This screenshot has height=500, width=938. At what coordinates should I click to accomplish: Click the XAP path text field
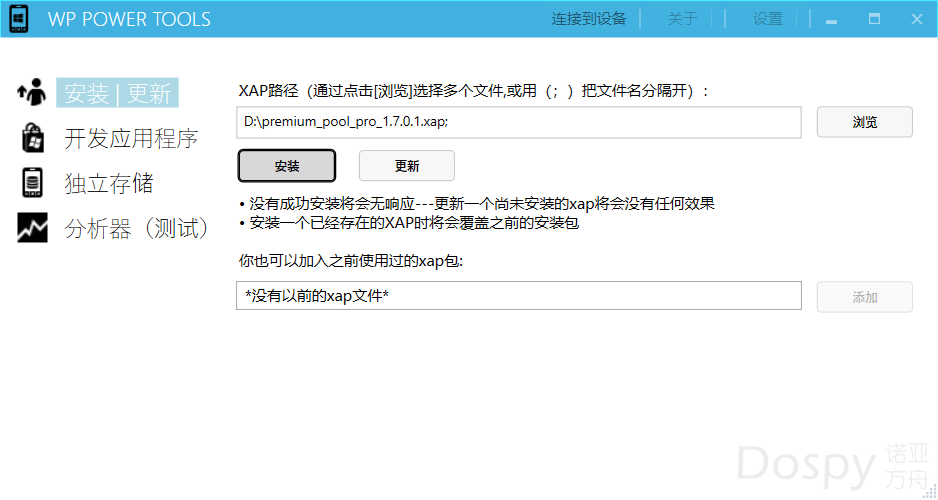pos(518,122)
